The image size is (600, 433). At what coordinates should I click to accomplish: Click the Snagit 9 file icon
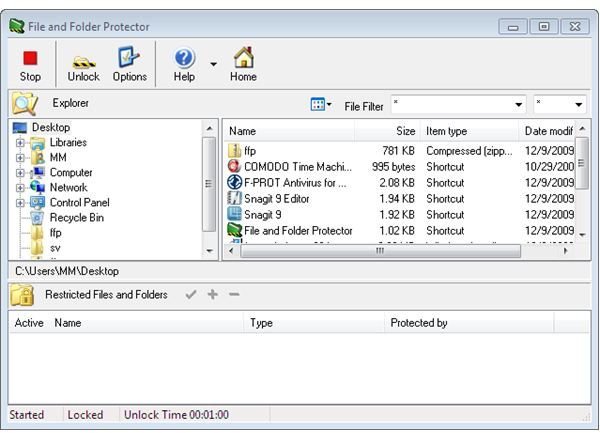click(x=235, y=214)
